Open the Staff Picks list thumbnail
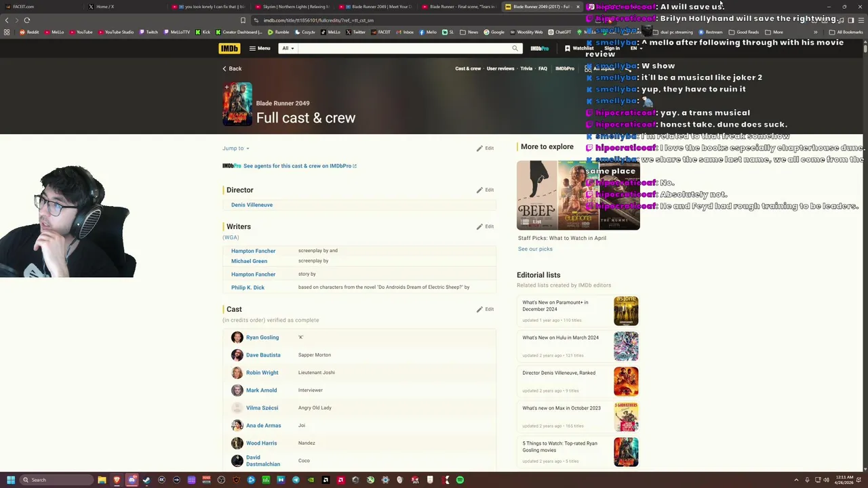 tap(578, 195)
